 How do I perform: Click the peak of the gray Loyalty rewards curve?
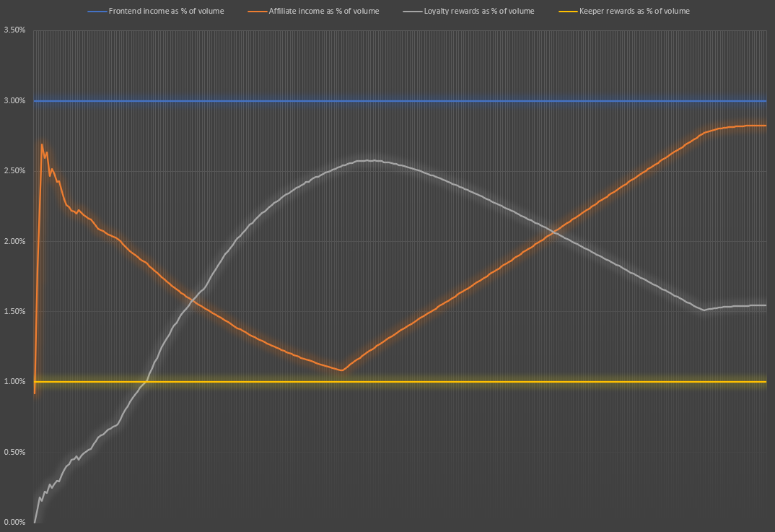368,160
